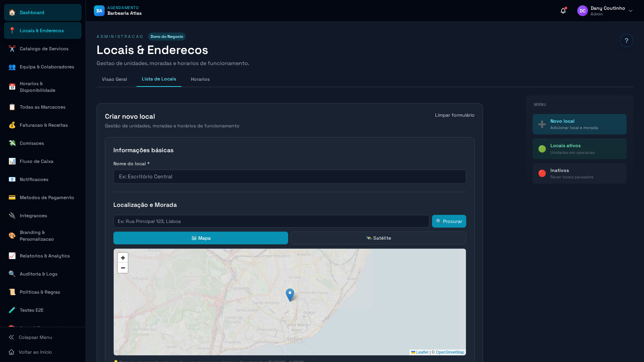
Task: Zoom in on the map with plus control
Action: [122, 258]
